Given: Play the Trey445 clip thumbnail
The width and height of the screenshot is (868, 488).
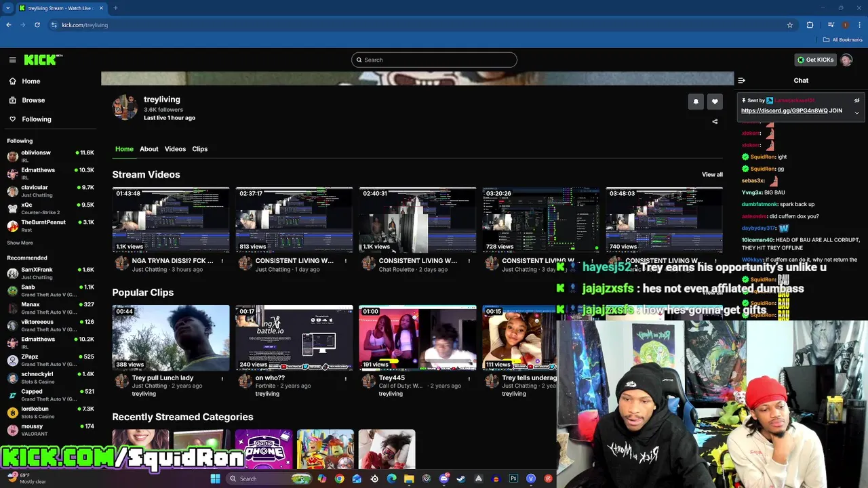Looking at the screenshot, I should pyautogui.click(x=418, y=338).
